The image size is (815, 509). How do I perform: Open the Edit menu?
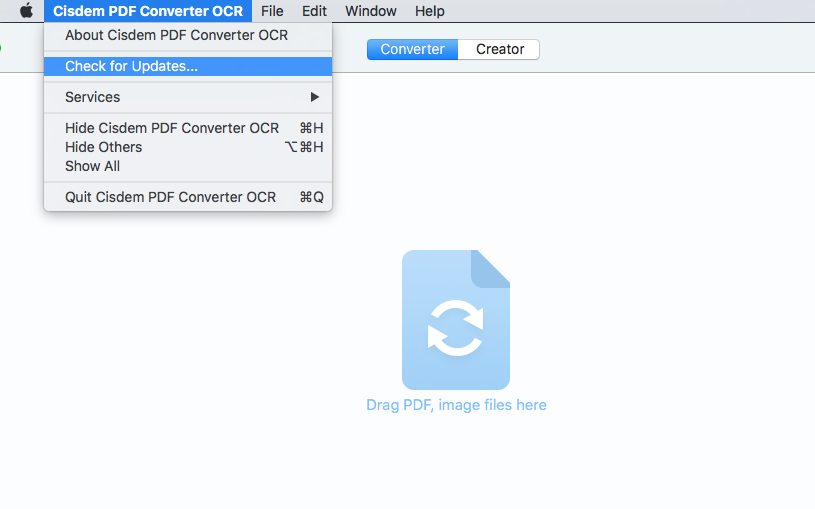coord(314,11)
